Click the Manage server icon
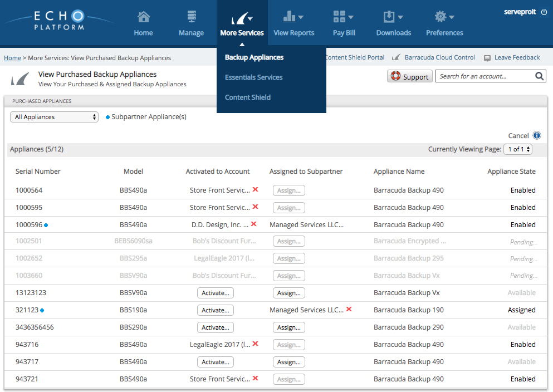 192,17
